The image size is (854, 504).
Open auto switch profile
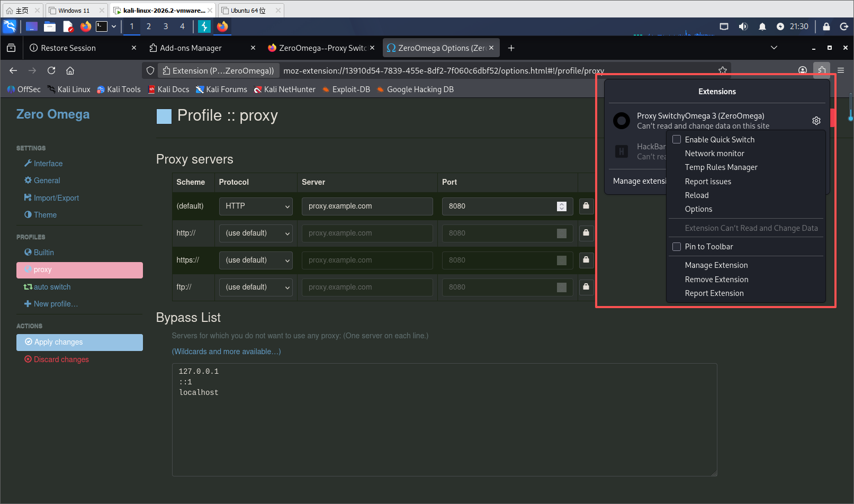pos(47,287)
